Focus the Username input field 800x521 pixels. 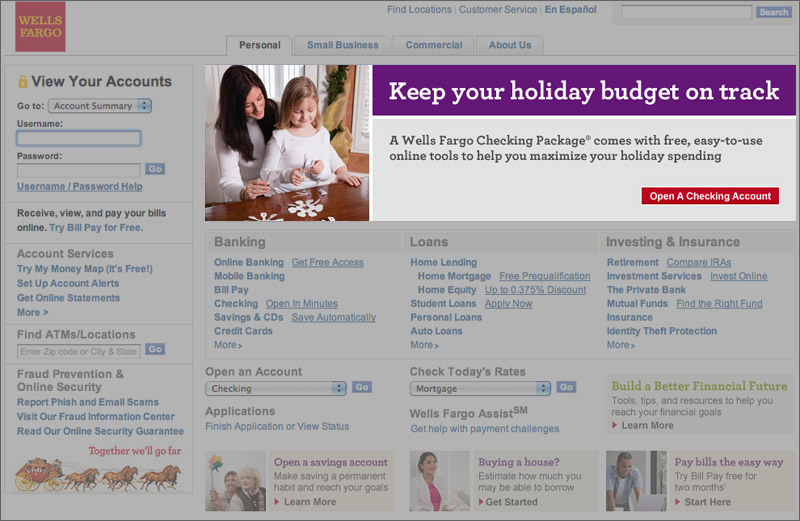79,138
